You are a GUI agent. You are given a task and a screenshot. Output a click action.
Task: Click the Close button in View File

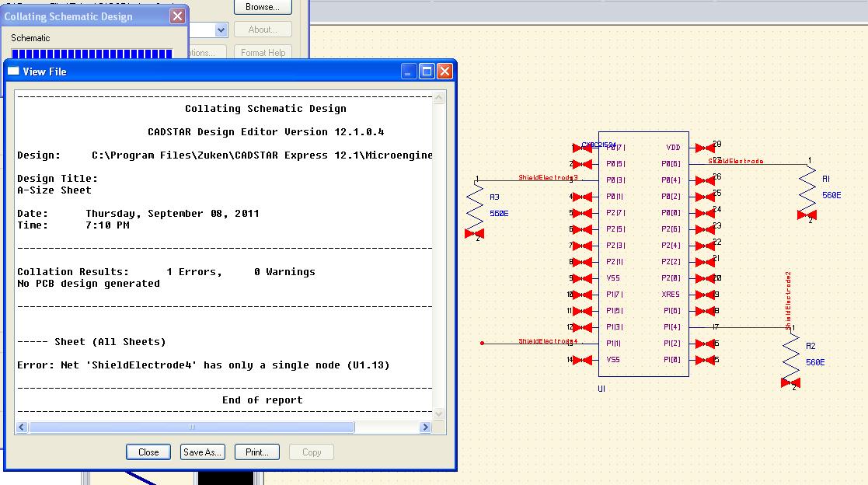point(148,452)
